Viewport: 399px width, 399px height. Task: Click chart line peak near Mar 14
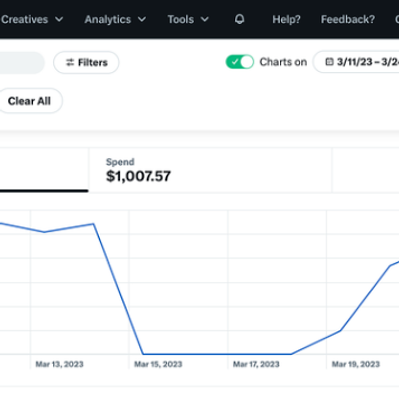click(x=94, y=224)
